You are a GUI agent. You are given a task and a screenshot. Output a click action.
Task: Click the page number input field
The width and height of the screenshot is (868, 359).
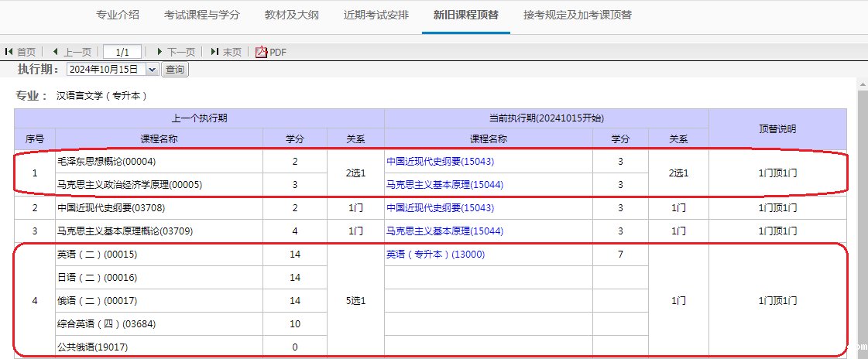click(122, 52)
